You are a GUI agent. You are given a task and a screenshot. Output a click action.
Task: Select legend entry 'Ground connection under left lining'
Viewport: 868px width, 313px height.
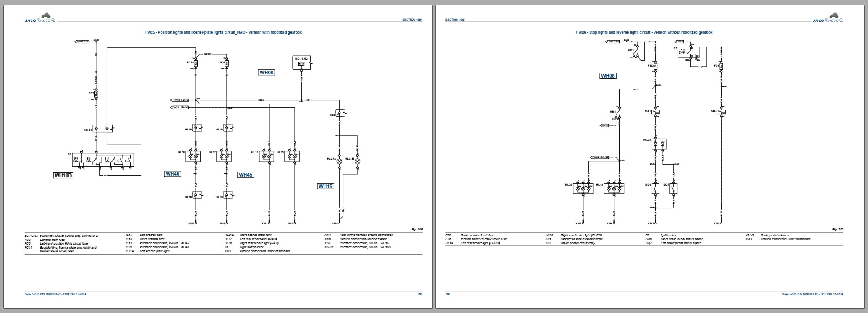[363, 239]
